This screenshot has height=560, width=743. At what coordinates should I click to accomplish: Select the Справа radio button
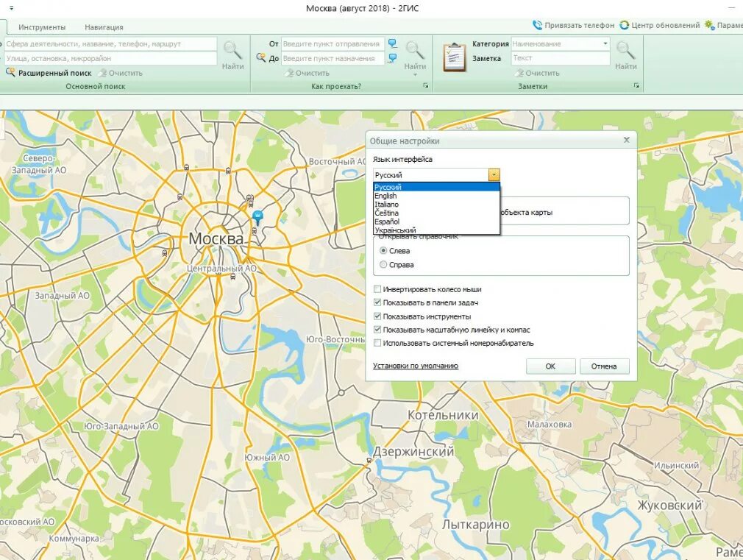pyautogui.click(x=383, y=265)
